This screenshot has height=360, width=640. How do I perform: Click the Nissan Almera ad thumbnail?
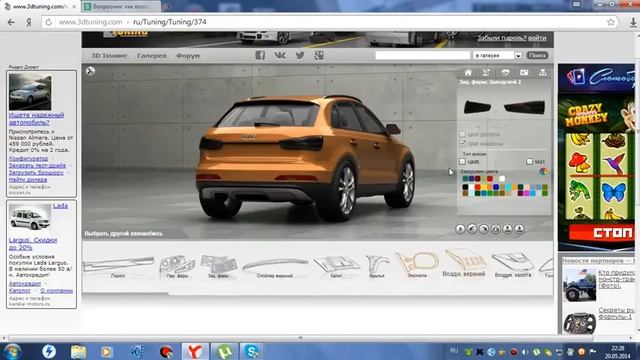[x=30, y=92]
